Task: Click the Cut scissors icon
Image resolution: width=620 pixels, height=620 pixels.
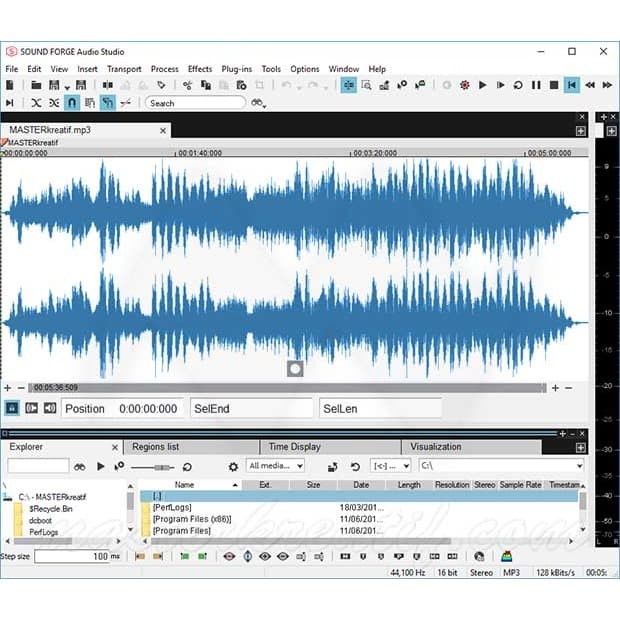Action: [187, 85]
